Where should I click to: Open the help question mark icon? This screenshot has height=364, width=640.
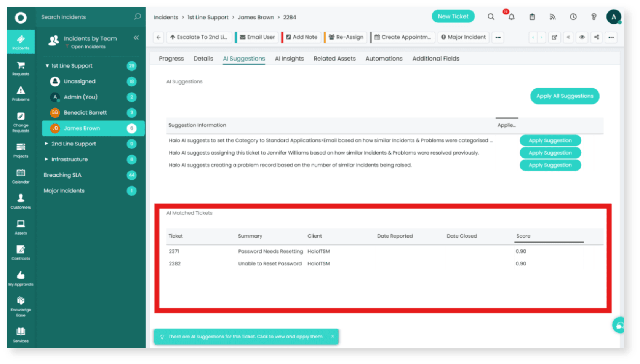tap(594, 17)
